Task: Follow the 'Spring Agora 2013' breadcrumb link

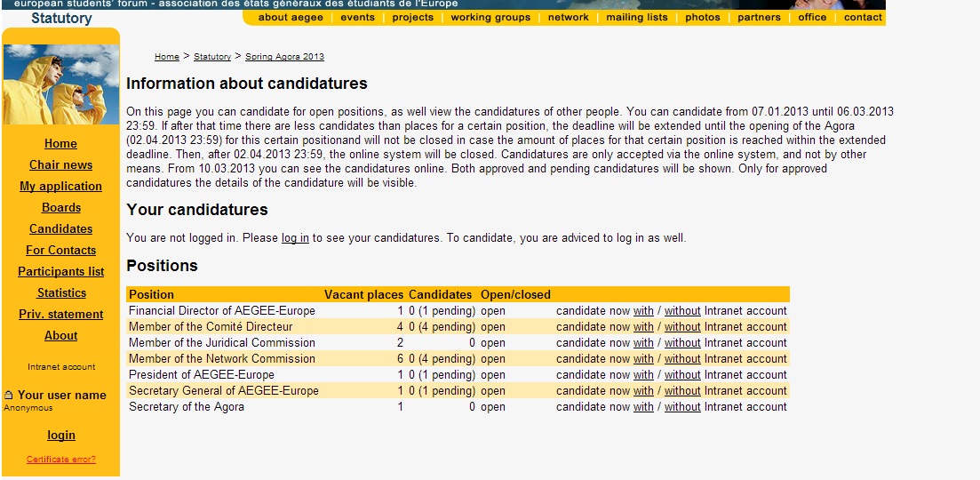Action: pyautogui.click(x=284, y=57)
